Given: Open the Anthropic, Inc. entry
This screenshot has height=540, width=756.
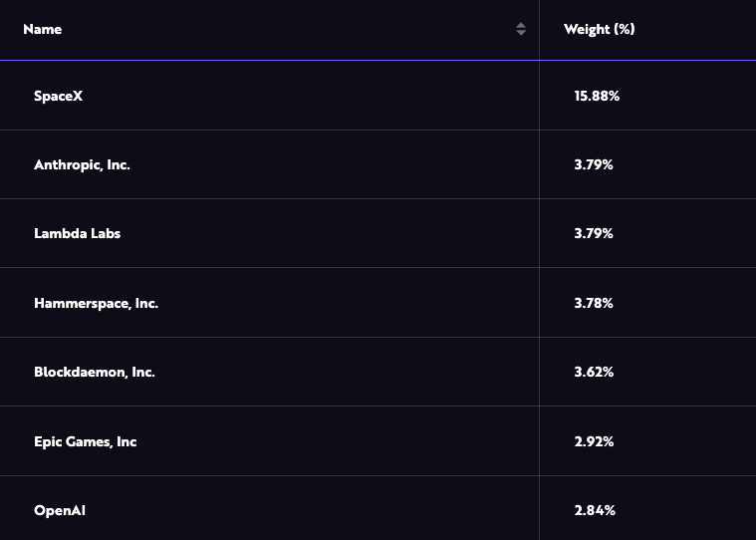Looking at the screenshot, I should coord(82,164).
